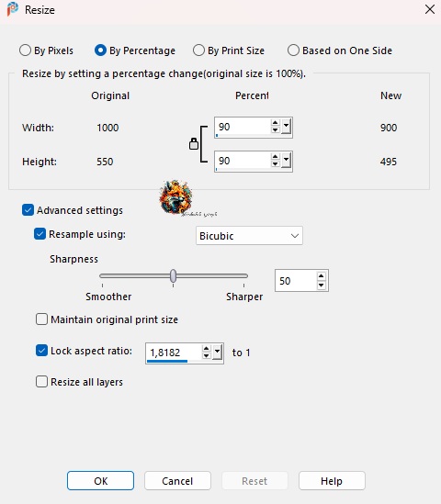Increase Sharpness value with up arrow
This screenshot has height=504, width=441.
pos(321,276)
